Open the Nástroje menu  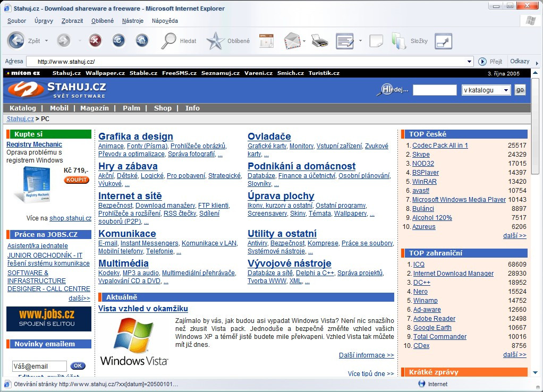coord(133,21)
